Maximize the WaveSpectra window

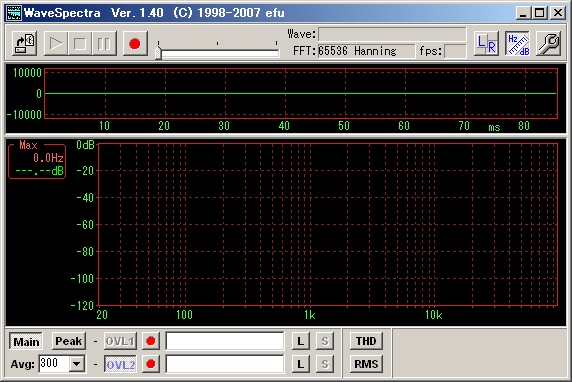pos(540,13)
